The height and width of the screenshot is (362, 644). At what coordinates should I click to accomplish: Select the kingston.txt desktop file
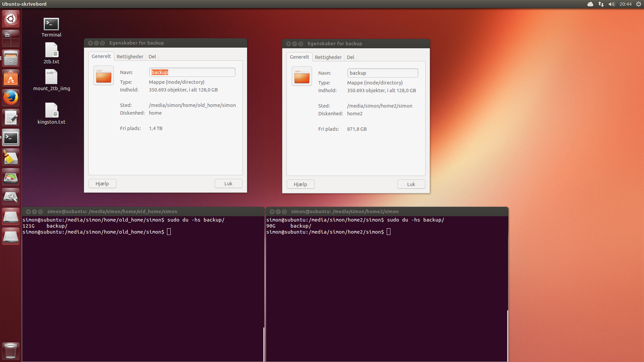click(51, 113)
